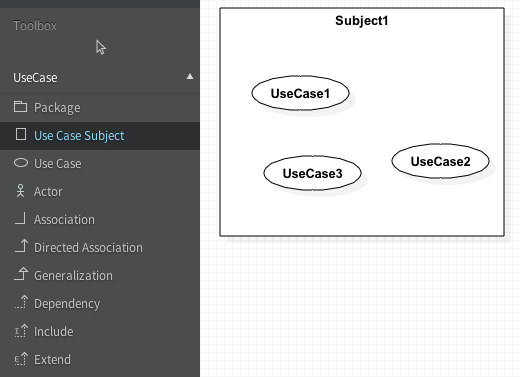Click the Use Case toolbox label

[58, 164]
